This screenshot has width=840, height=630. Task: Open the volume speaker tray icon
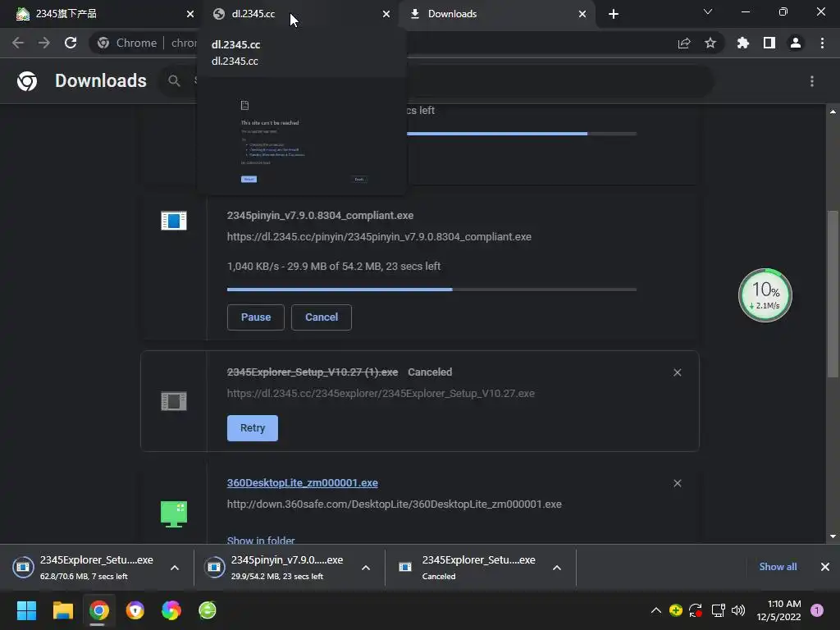pos(738,610)
